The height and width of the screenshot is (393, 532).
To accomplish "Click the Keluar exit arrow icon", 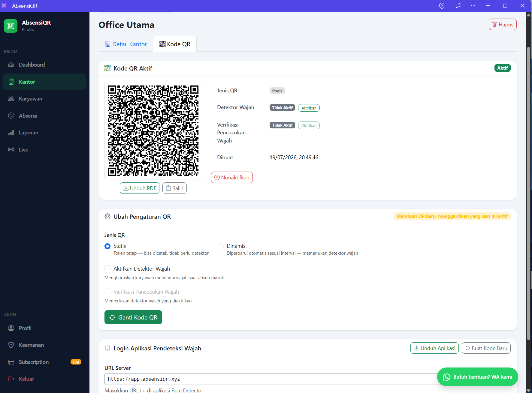I will [x=11, y=379].
